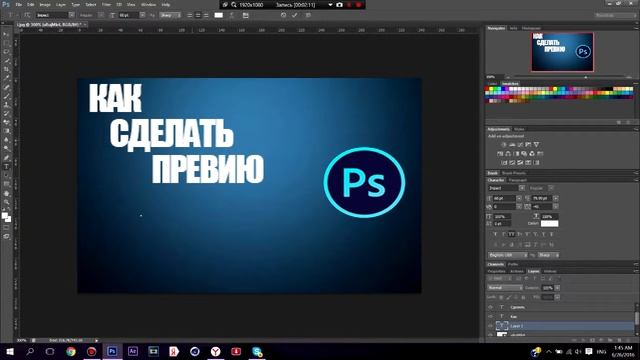Open the Layer menu

click(60, 4)
